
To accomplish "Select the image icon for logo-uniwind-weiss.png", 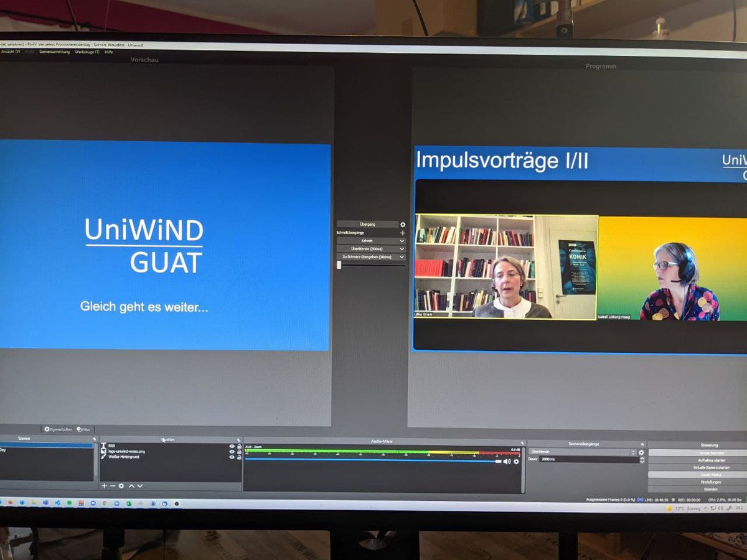I will click(103, 451).
